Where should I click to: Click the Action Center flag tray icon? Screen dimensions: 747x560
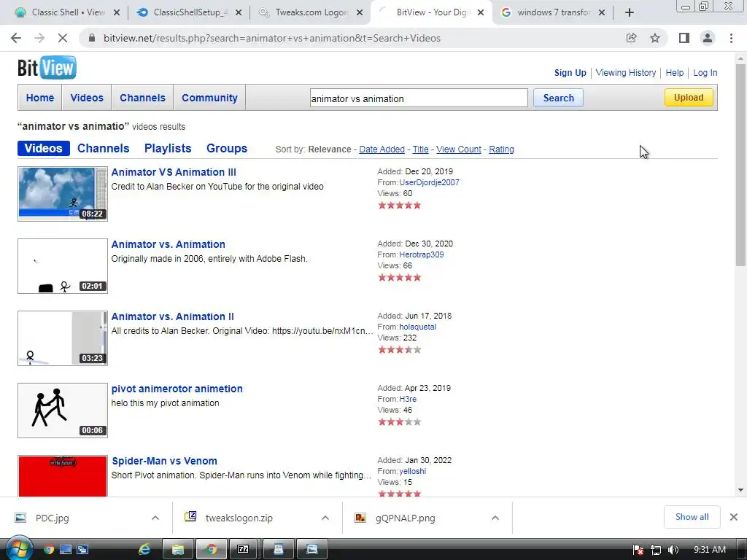coord(638,550)
